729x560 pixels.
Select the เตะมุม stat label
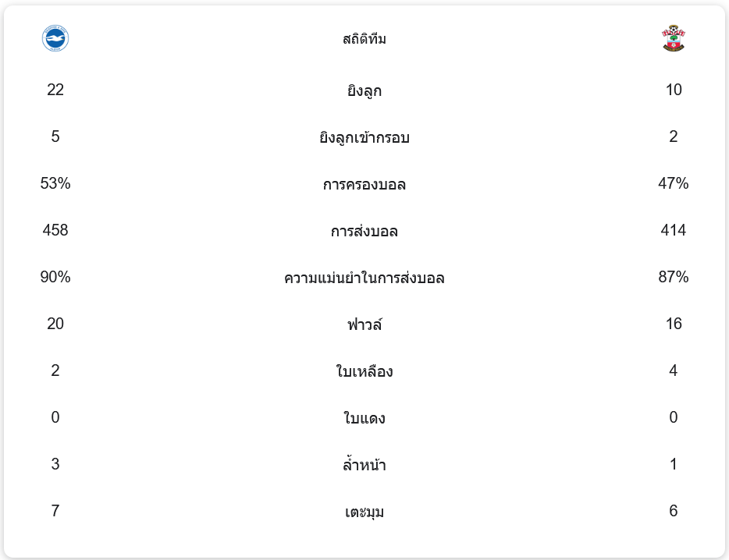[364, 512]
